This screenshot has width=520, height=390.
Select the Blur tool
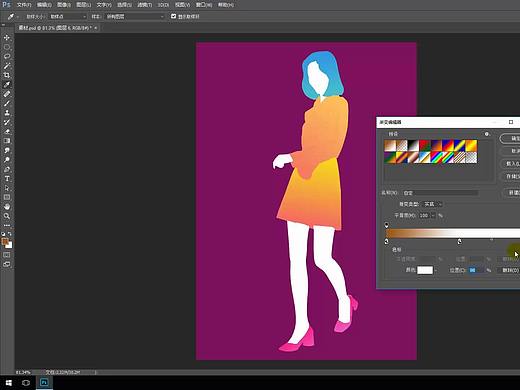(x=7, y=150)
